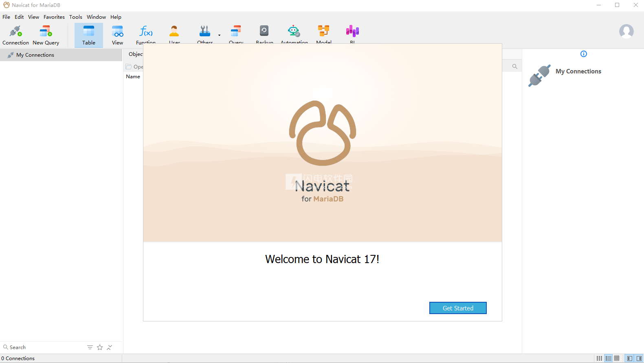Open a New Query from toolbar

(46, 35)
